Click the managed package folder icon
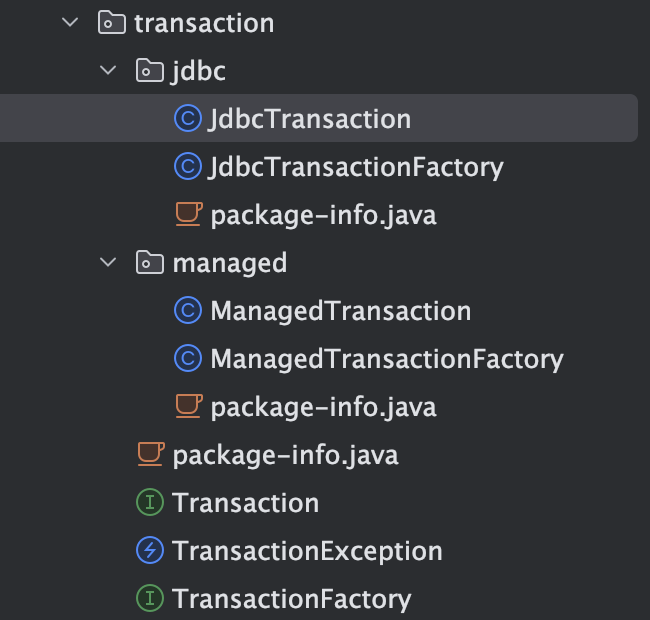Screen dimensions: 650x620 [x=150, y=262]
